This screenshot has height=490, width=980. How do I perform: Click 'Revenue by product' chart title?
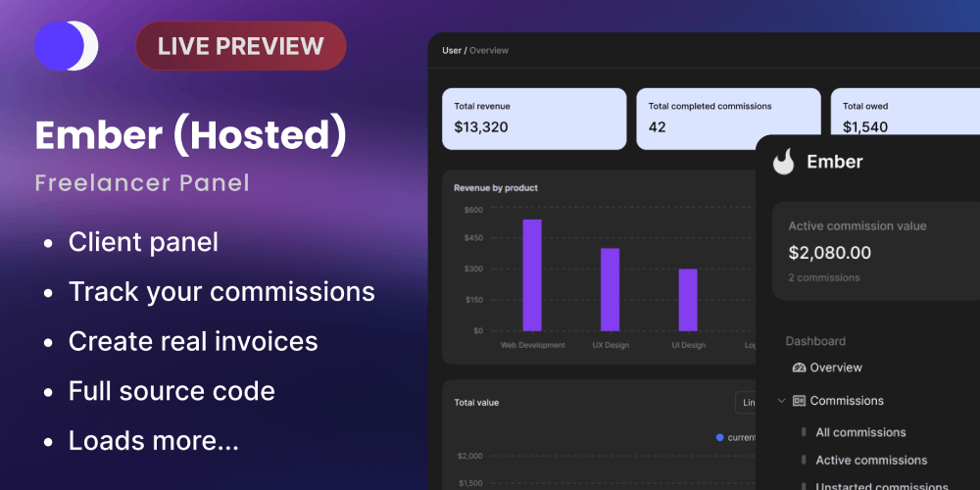pyautogui.click(x=496, y=187)
